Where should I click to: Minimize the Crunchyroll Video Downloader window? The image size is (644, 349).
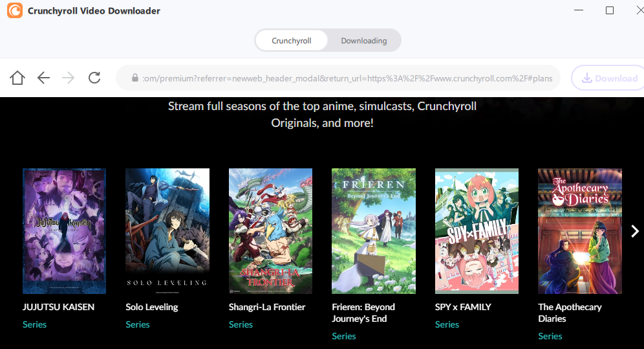pyautogui.click(x=578, y=10)
